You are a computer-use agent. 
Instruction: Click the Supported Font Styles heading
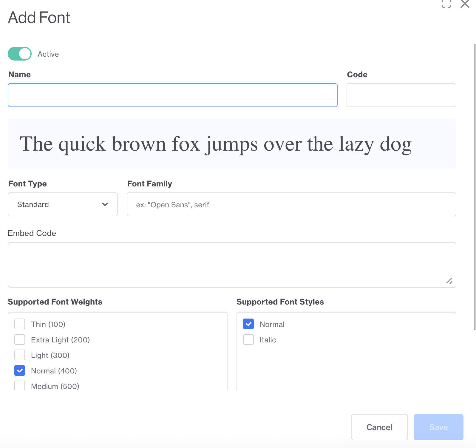pyautogui.click(x=280, y=302)
